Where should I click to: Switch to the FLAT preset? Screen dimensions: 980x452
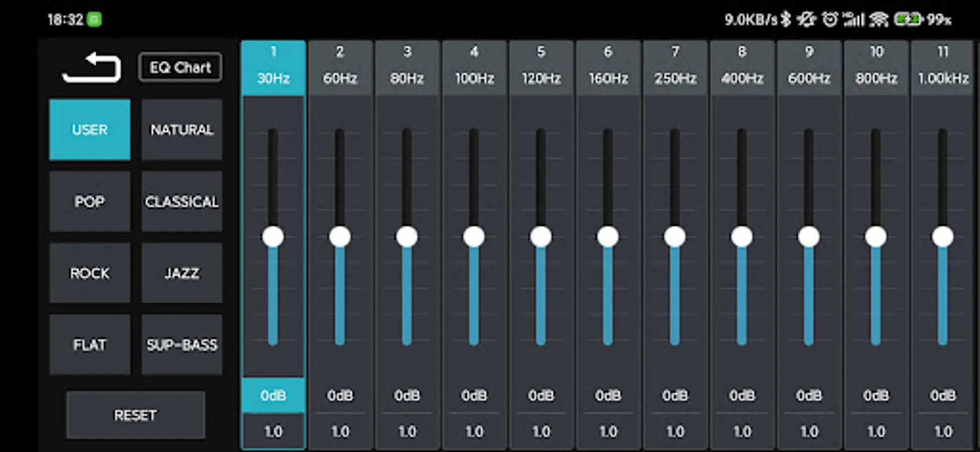coord(89,345)
